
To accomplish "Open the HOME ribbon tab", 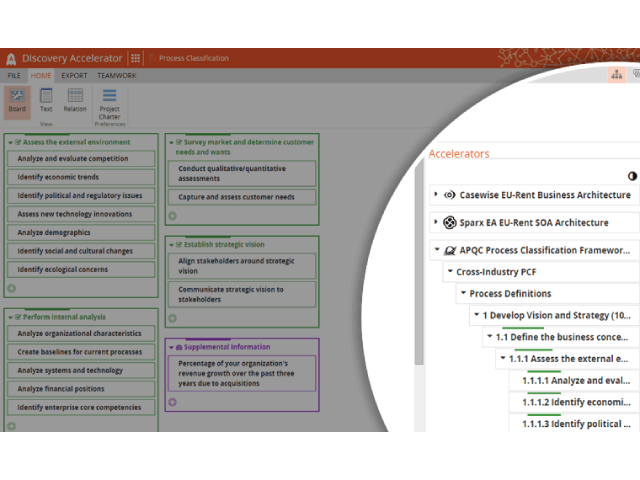I will 41,76.
